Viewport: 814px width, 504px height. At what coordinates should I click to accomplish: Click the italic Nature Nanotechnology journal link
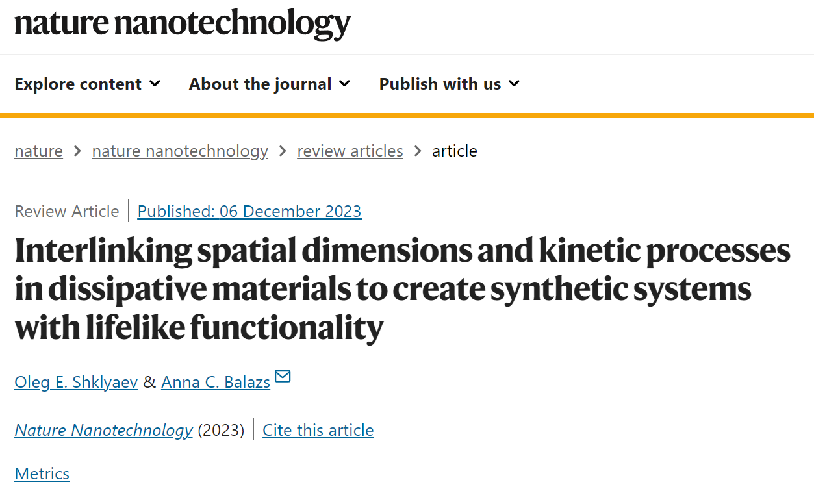104,430
